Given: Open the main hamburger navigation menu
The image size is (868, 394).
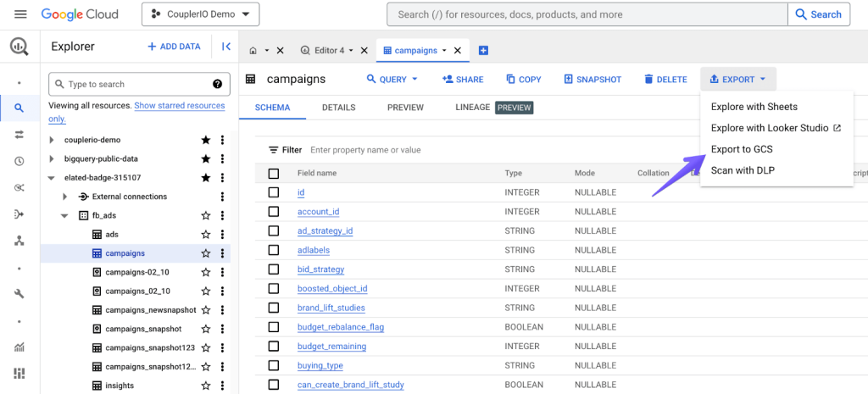Looking at the screenshot, I should pos(20,14).
